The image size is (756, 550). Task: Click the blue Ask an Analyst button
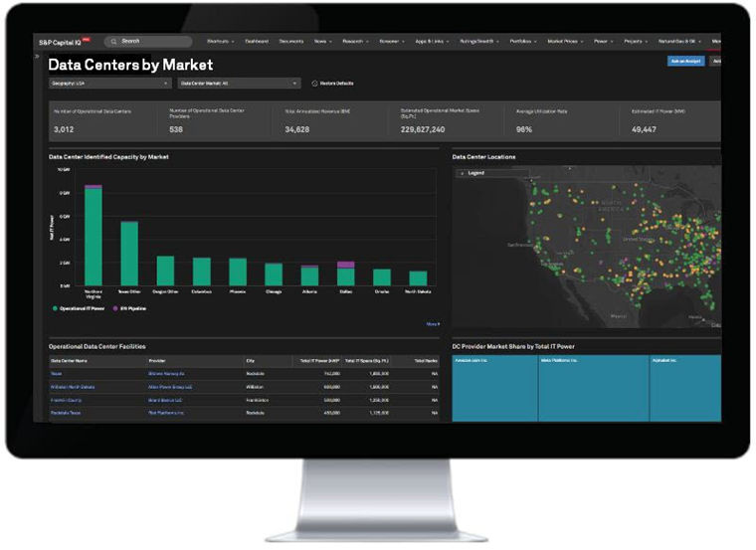coord(685,62)
